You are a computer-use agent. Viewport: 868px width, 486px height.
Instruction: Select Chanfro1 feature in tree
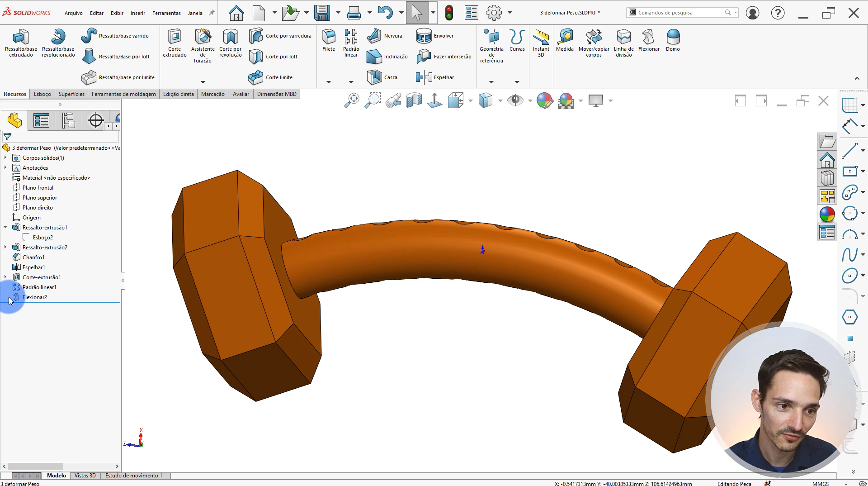pos(33,257)
